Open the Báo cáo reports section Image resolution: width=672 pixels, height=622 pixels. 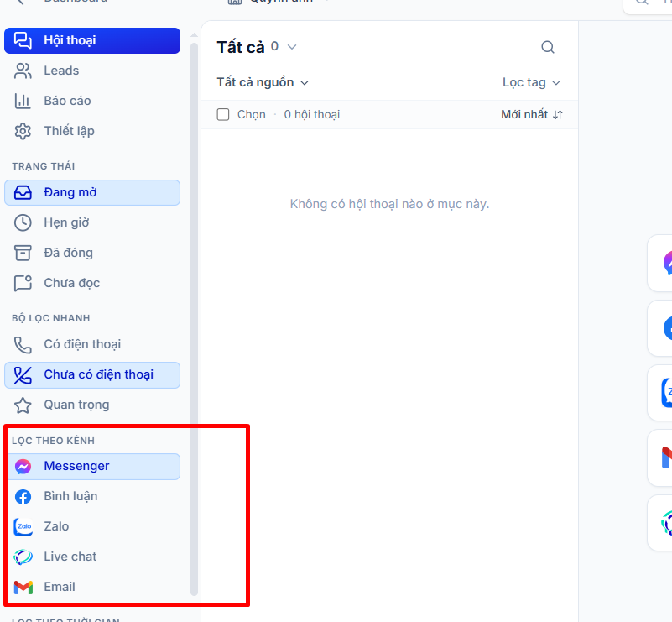(x=92, y=101)
